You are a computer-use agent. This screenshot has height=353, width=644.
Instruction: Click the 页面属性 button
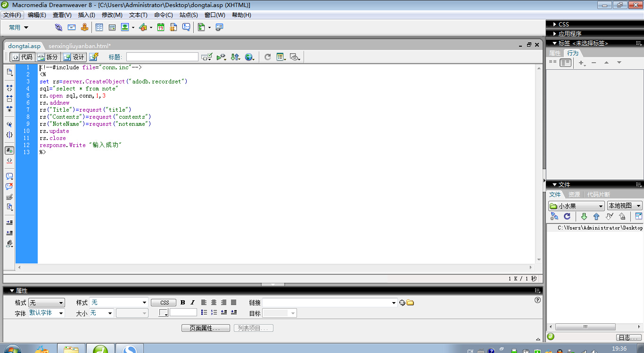pos(206,328)
